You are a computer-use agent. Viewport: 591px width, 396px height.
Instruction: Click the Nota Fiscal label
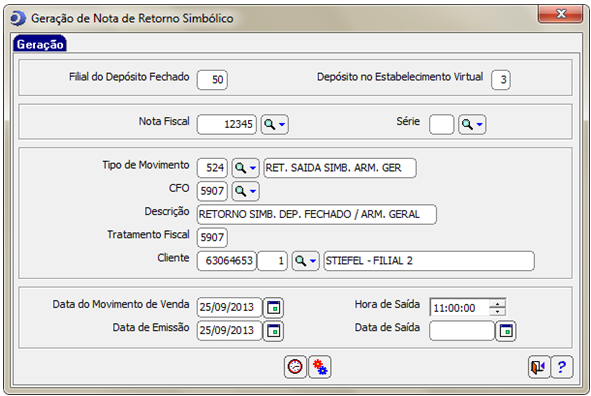164,121
